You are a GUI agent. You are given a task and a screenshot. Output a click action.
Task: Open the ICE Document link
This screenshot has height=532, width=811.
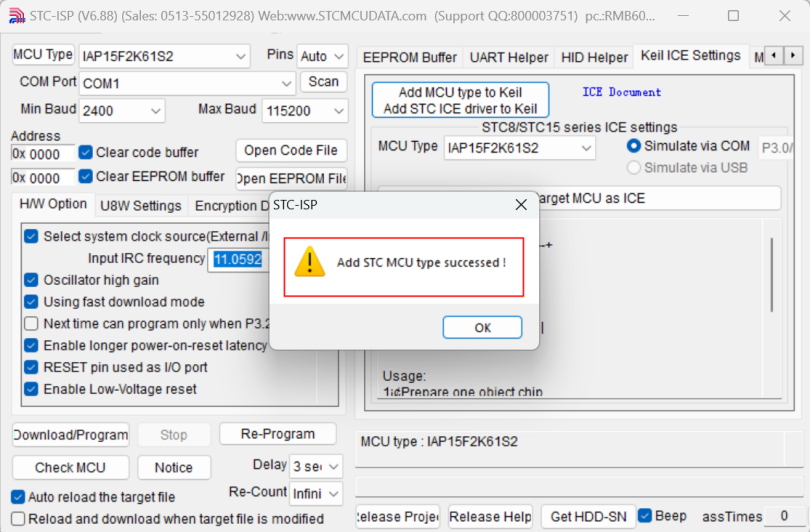(x=621, y=92)
